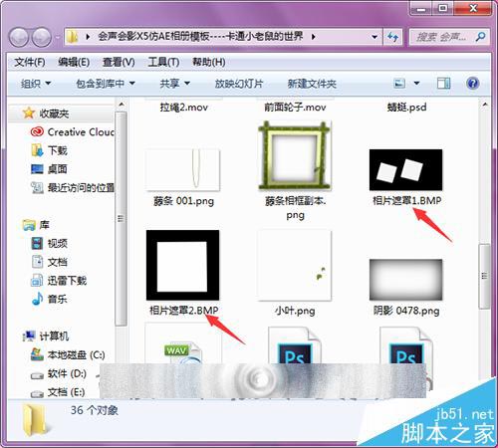Open 本地磁盘 (C:) drive
498x448 pixels.
coord(68,355)
